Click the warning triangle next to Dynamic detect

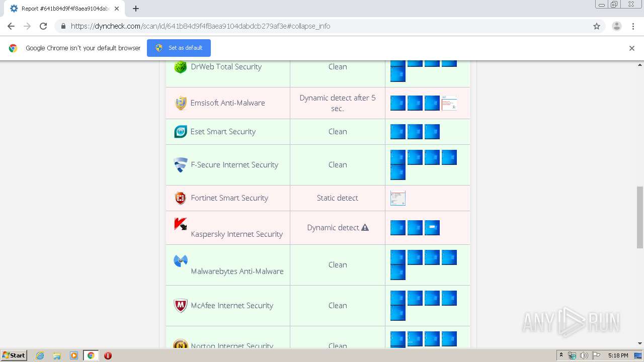(x=365, y=228)
